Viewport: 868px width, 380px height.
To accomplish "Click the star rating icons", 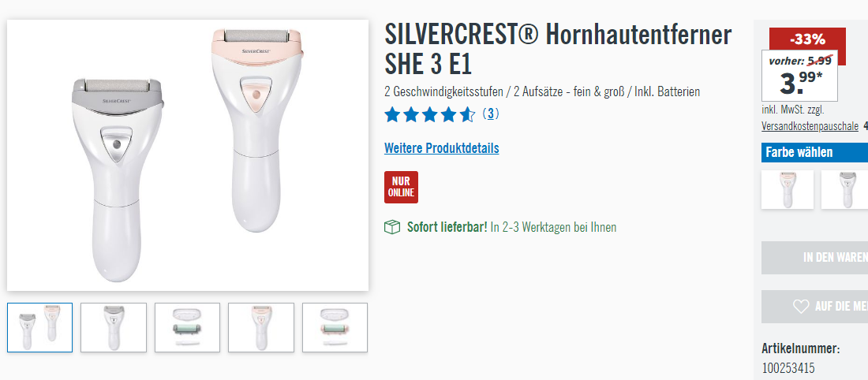I will tap(429, 114).
